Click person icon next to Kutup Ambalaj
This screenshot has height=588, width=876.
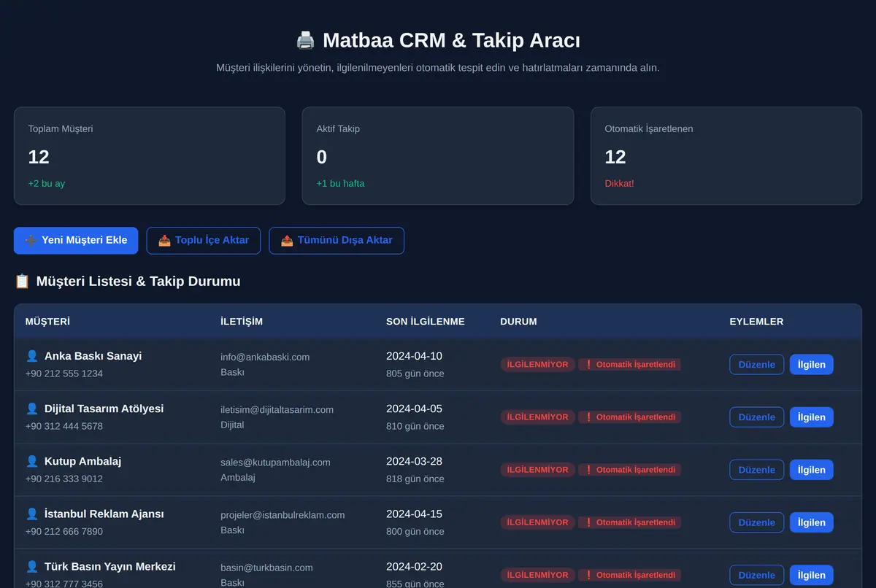32,461
